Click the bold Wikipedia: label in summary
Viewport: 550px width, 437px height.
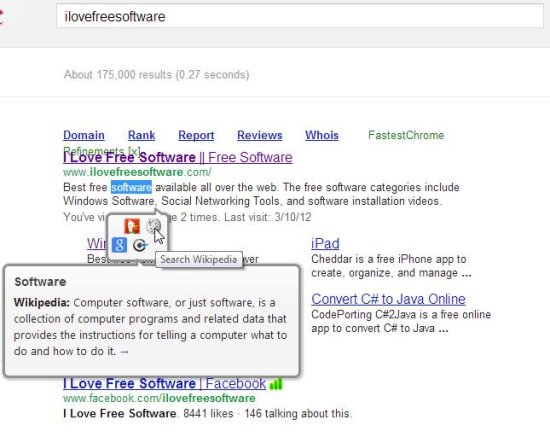[x=42, y=302]
